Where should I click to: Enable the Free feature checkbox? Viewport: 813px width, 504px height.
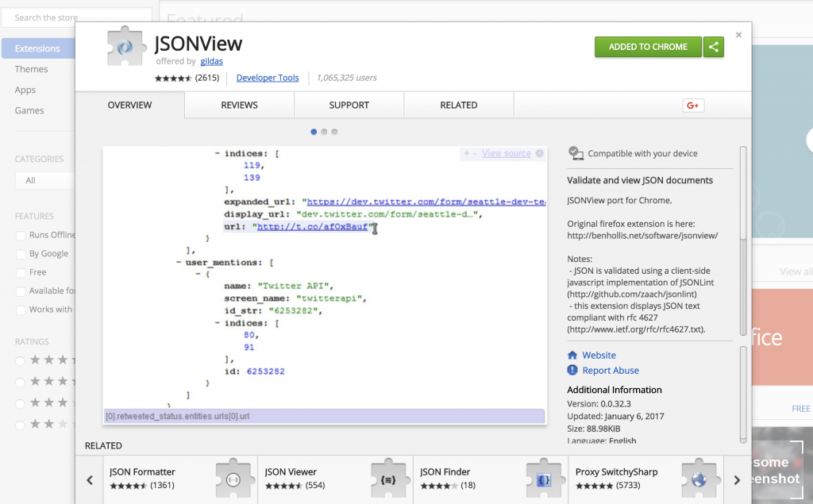(x=21, y=273)
